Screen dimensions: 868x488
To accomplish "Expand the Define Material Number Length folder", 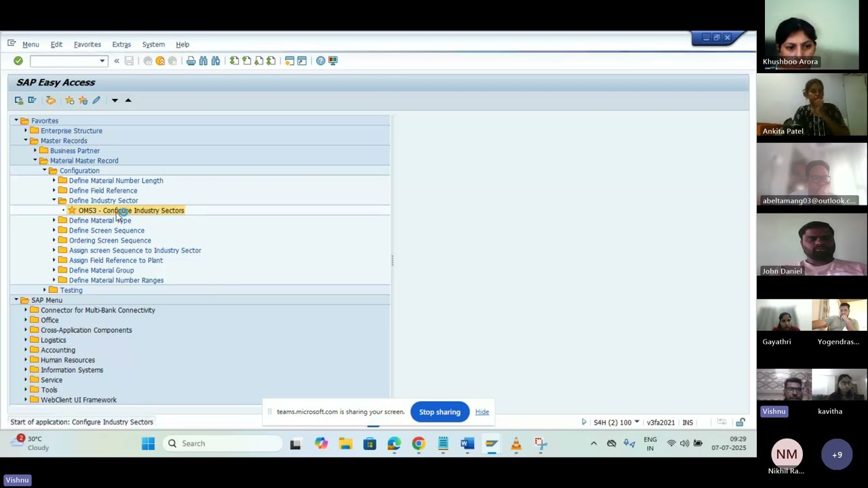I will (x=54, y=180).
